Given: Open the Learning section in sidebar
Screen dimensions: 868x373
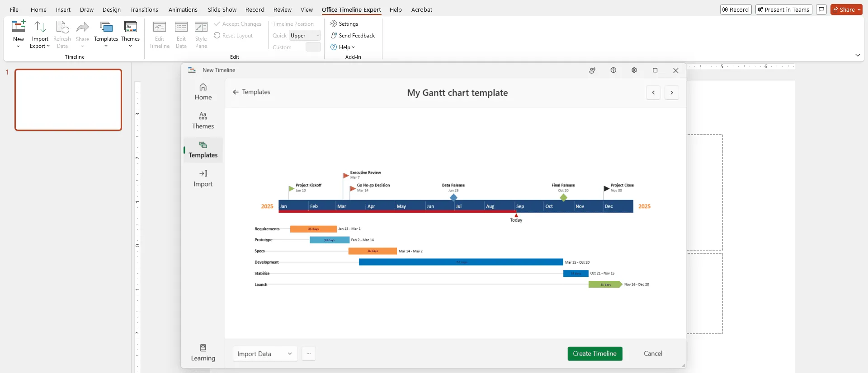Looking at the screenshot, I should 203,353.
